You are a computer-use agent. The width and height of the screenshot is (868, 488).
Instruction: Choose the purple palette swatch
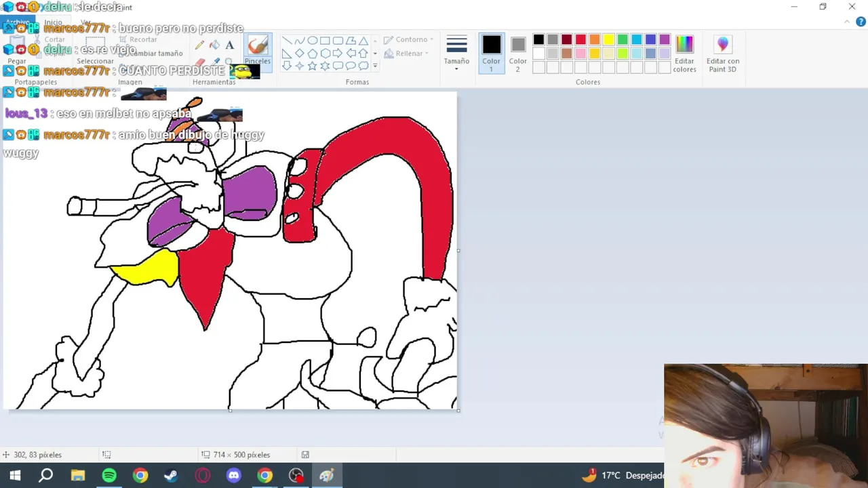click(665, 40)
